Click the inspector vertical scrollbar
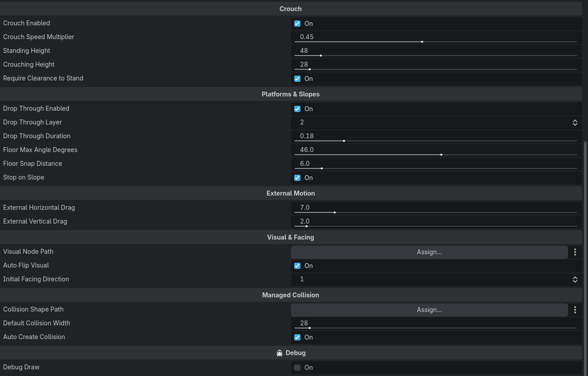Viewport: 588px width, 376px height. 585,258
